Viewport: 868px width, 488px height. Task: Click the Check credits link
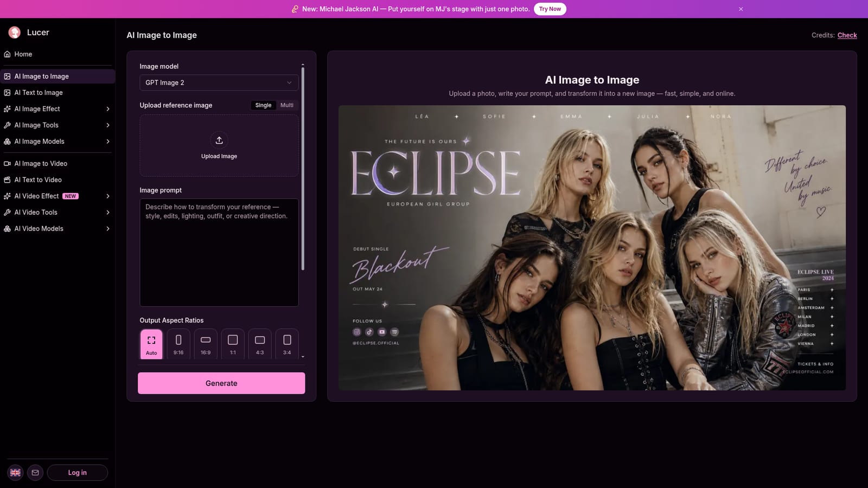(x=847, y=35)
